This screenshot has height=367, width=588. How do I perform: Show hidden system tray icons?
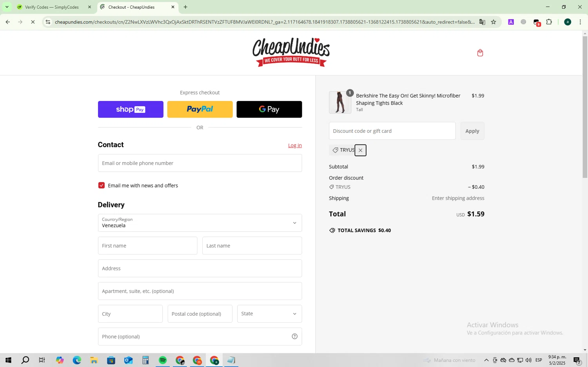click(486, 360)
